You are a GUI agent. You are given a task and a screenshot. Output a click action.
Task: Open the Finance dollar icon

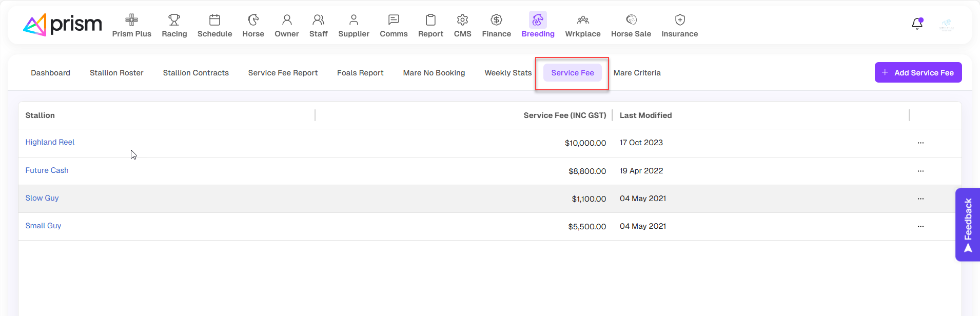pos(496,20)
